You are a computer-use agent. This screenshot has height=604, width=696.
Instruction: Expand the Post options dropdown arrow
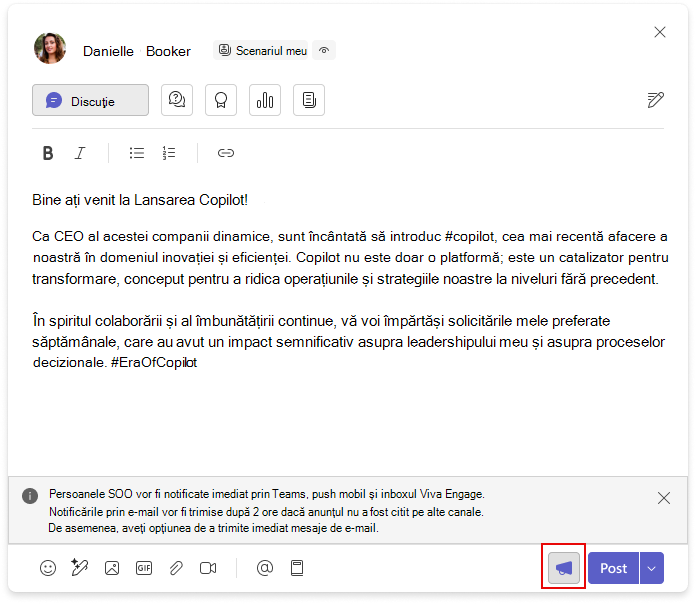tap(652, 568)
